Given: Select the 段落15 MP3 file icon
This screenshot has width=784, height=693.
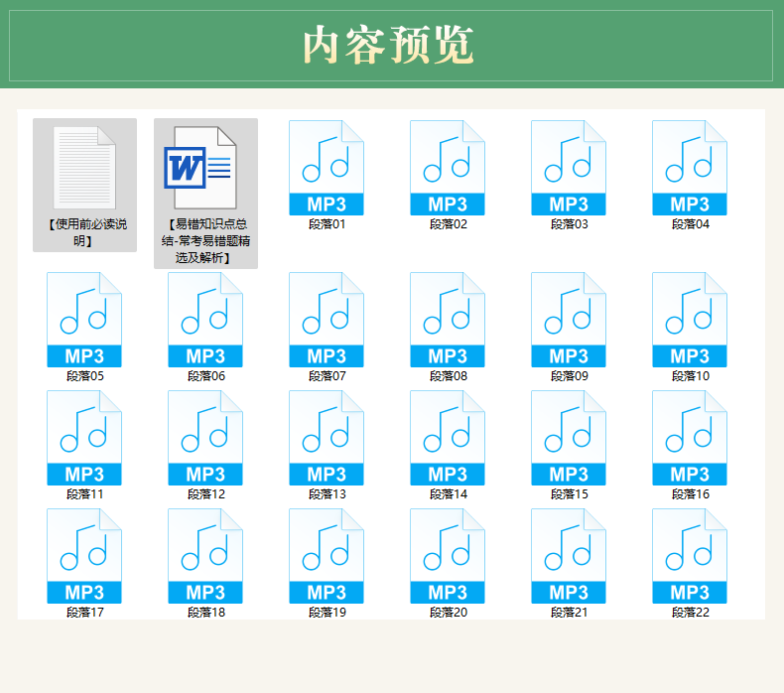Looking at the screenshot, I should 569,438.
